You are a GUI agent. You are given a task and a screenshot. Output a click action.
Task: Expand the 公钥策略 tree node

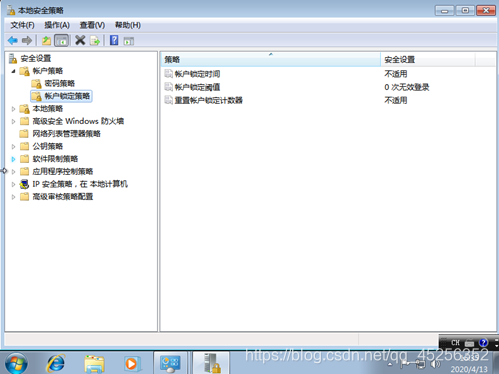13,146
